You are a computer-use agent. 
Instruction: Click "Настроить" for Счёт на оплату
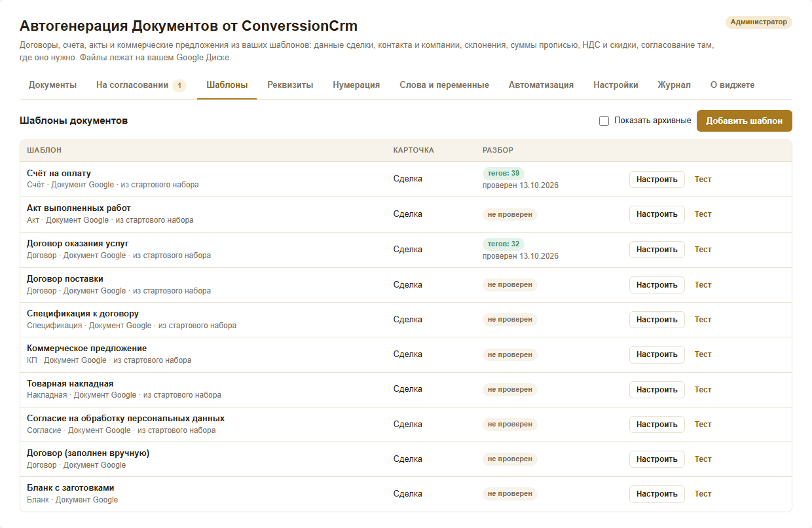tap(657, 179)
